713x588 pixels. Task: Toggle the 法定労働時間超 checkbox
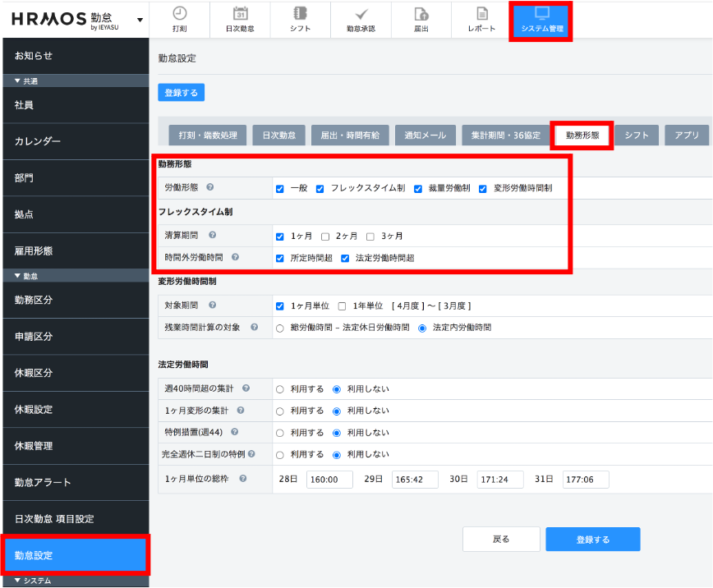coord(345,259)
